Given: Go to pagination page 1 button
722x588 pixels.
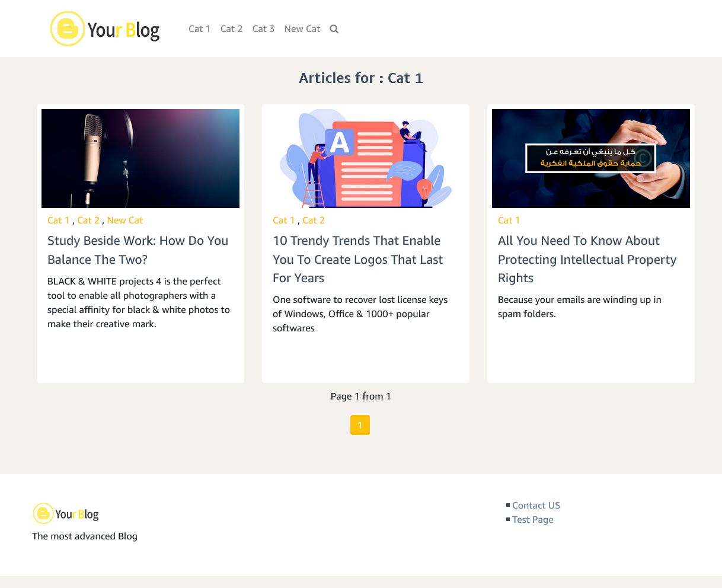Looking at the screenshot, I should 360,425.
